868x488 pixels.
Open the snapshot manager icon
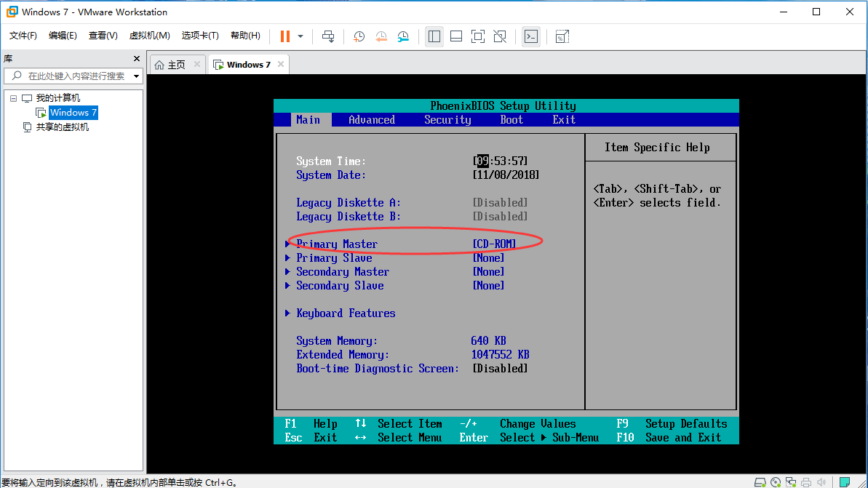point(404,36)
